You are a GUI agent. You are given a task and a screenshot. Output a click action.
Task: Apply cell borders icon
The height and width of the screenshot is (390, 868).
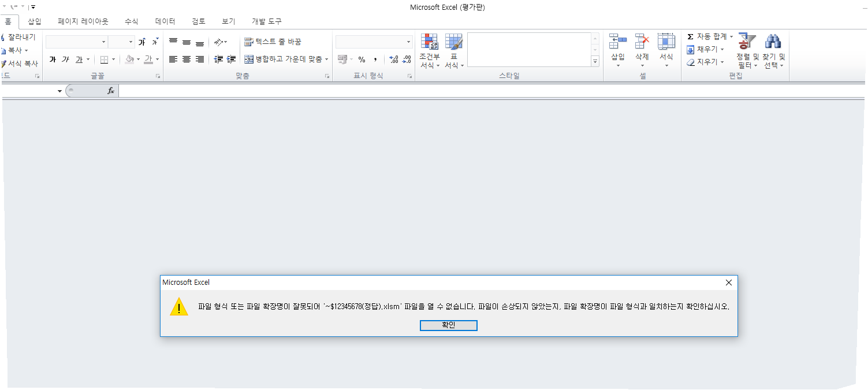(104, 60)
